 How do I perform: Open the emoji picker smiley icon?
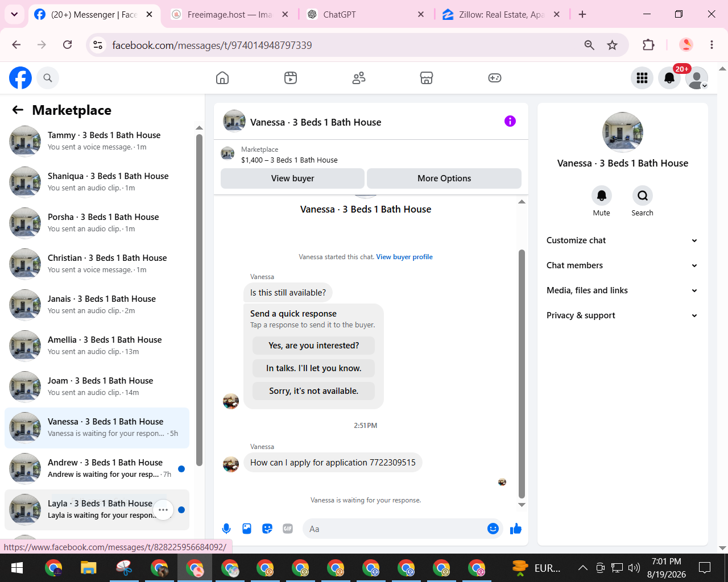(493, 529)
